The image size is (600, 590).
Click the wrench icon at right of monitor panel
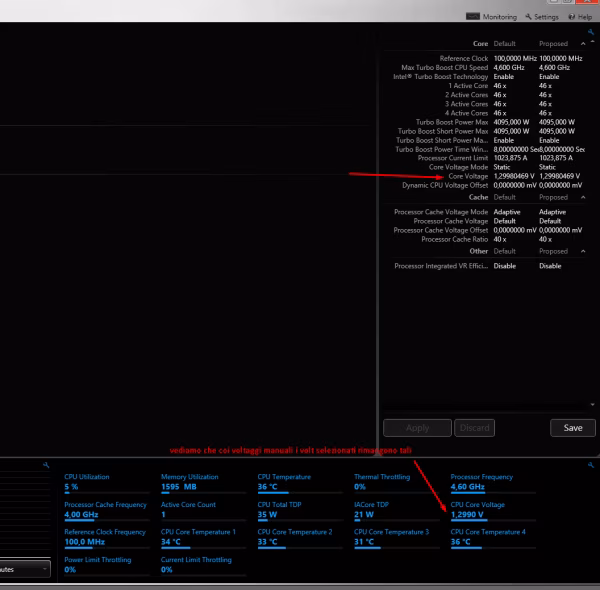[x=591, y=465]
